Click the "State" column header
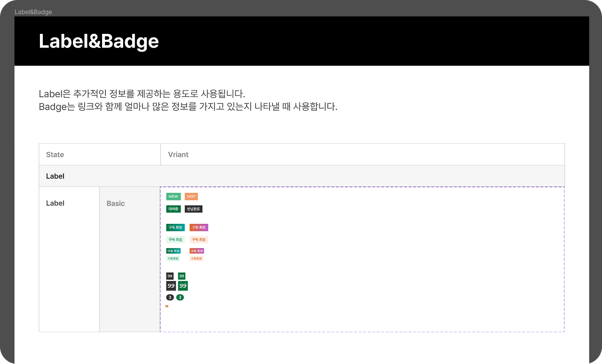The image size is (602, 364). point(55,154)
